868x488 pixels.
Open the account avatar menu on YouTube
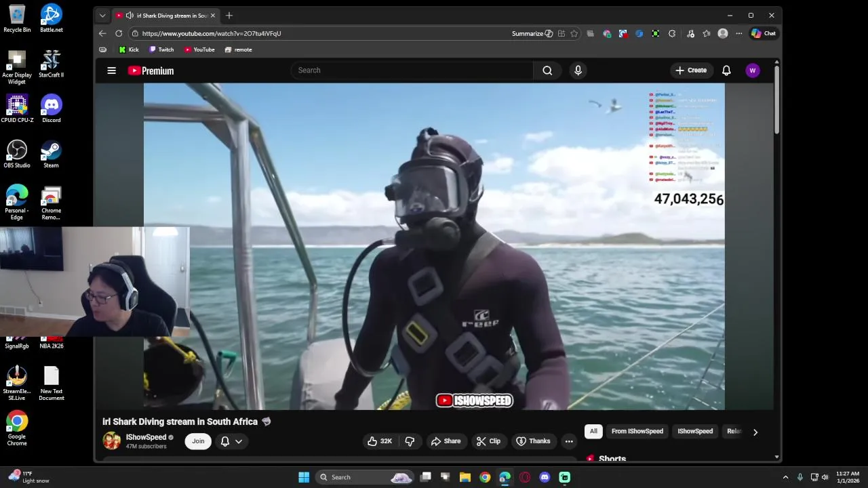[752, 70]
